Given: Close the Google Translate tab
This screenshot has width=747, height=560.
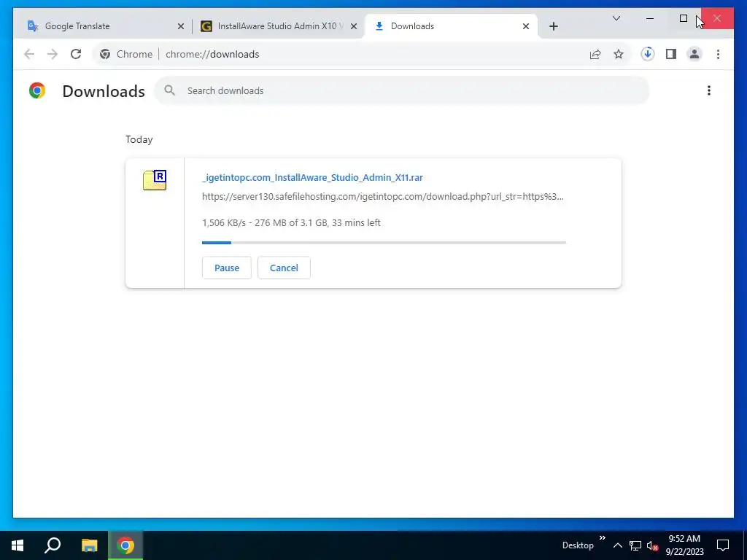Looking at the screenshot, I should pos(181,27).
